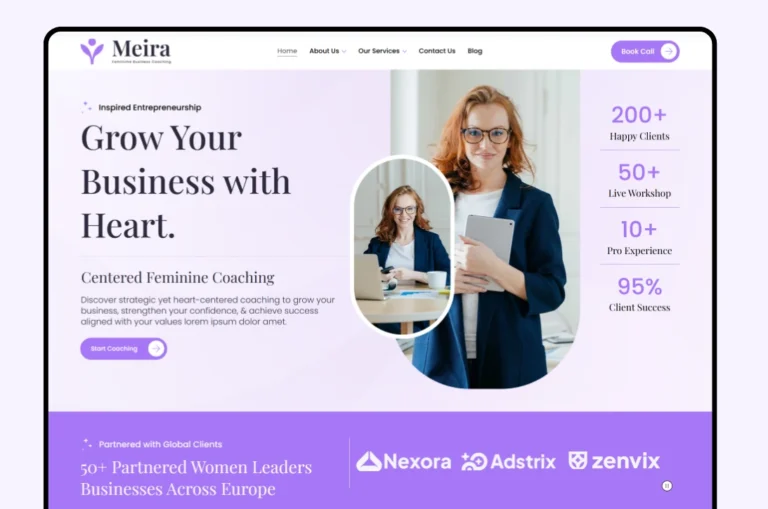Image resolution: width=768 pixels, height=509 pixels.
Task: Click the Start Coaching button label
Action: pyautogui.click(x=114, y=349)
